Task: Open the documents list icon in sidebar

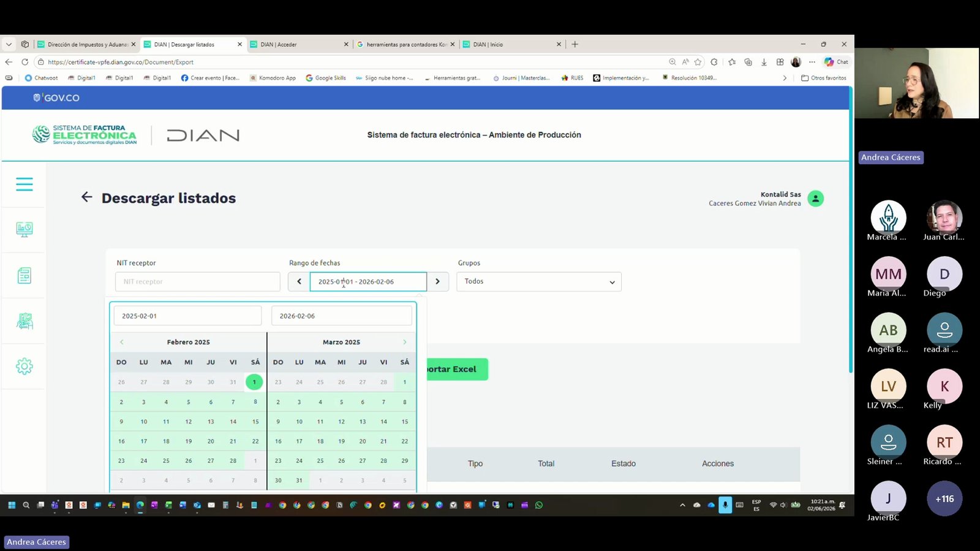Action: point(24,275)
